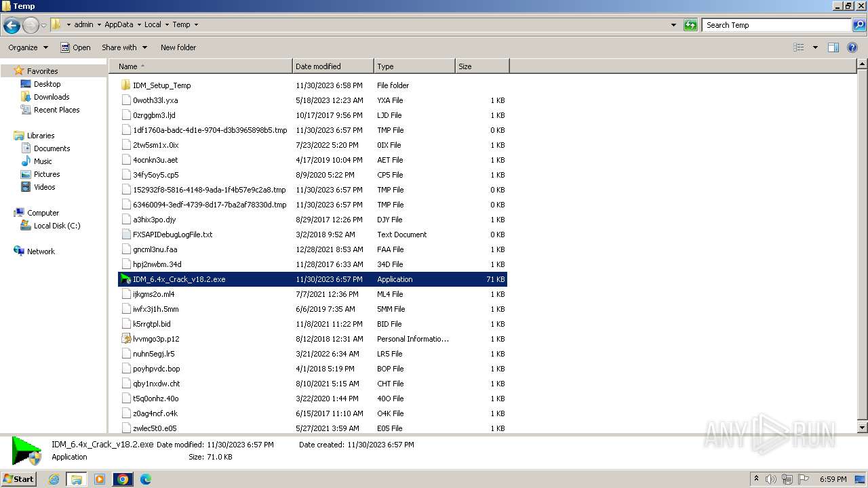Sort by Date modified column

tap(333, 66)
